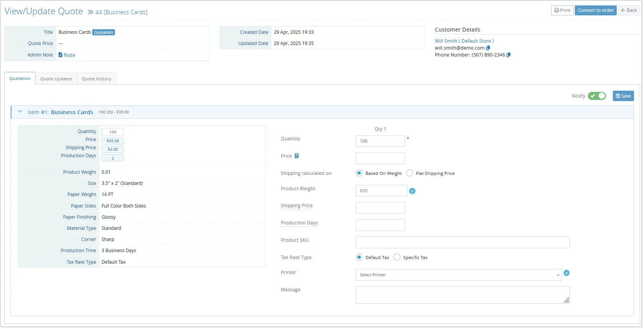Choose Specific Tax rate type
The height and width of the screenshot is (329, 644).
tap(397, 258)
